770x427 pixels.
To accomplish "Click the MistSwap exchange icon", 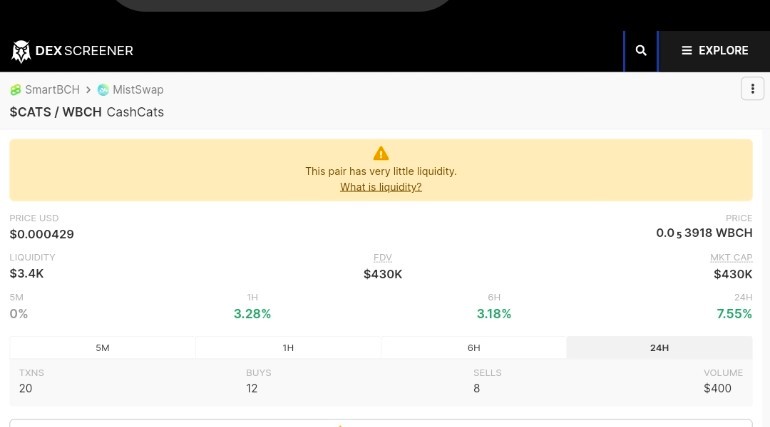I will click(103, 90).
